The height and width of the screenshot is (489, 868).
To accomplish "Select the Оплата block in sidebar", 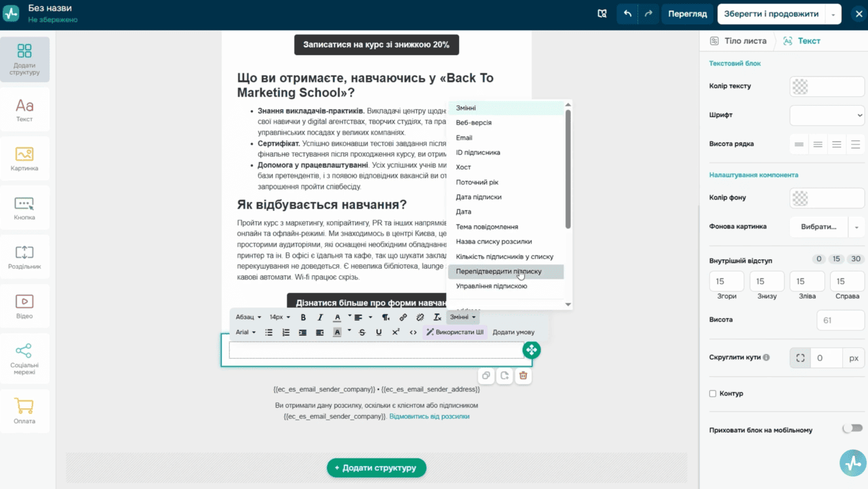I will (x=24, y=411).
